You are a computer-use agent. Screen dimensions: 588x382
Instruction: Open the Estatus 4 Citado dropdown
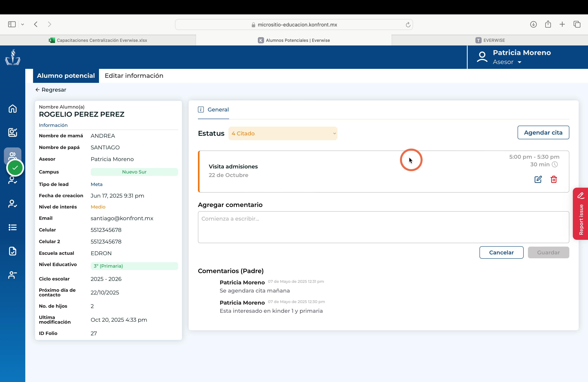(283, 133)
